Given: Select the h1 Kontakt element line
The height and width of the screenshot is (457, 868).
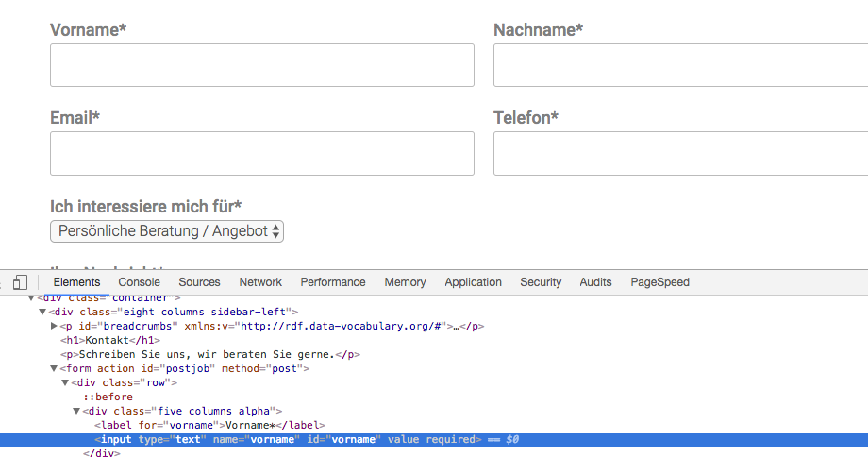Looking at the screenshot, I should coord(110,340).
